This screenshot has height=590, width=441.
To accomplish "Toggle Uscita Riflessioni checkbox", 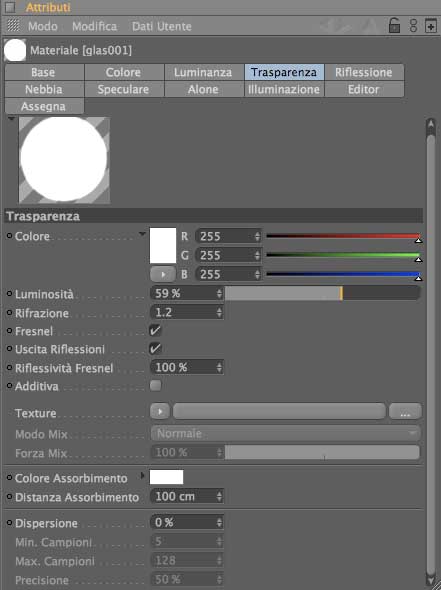I will click(x=155, y=348).
